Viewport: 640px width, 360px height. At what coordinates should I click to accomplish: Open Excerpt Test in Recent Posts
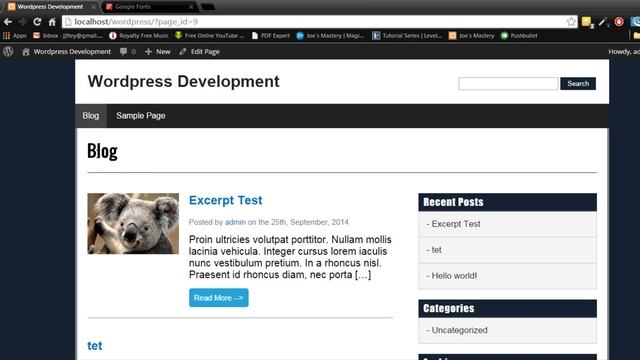[456, 224]
